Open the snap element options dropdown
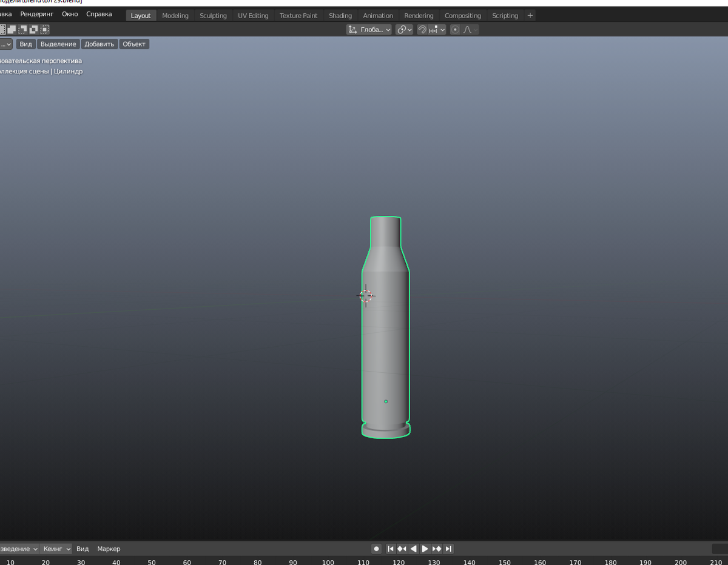The height and width of the screenshot is (565, 728). pyautogui.click(x=437, y=29)
